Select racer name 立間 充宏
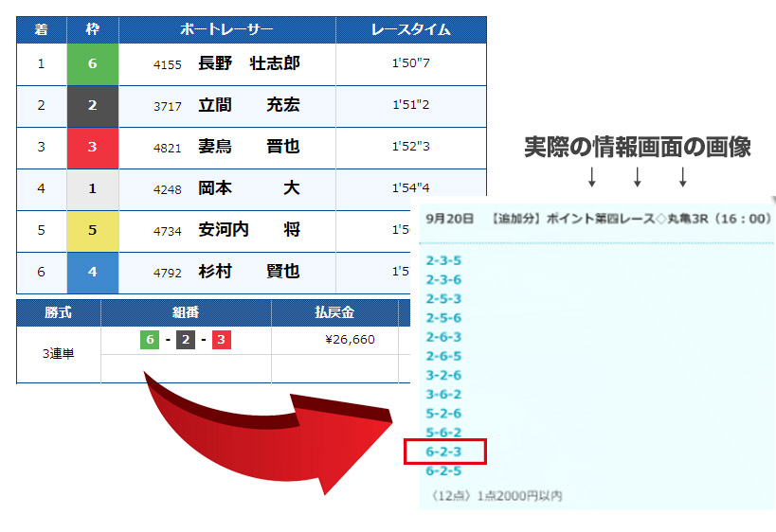This screenshot has height=532, width=776. click(248, 106)
